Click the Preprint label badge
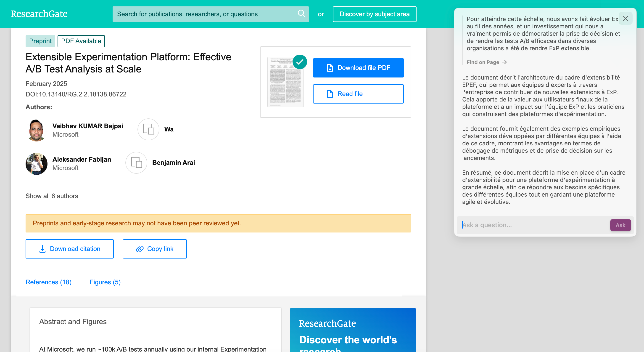The height and width of the screenshot is (352, 644). click(40, 41)
